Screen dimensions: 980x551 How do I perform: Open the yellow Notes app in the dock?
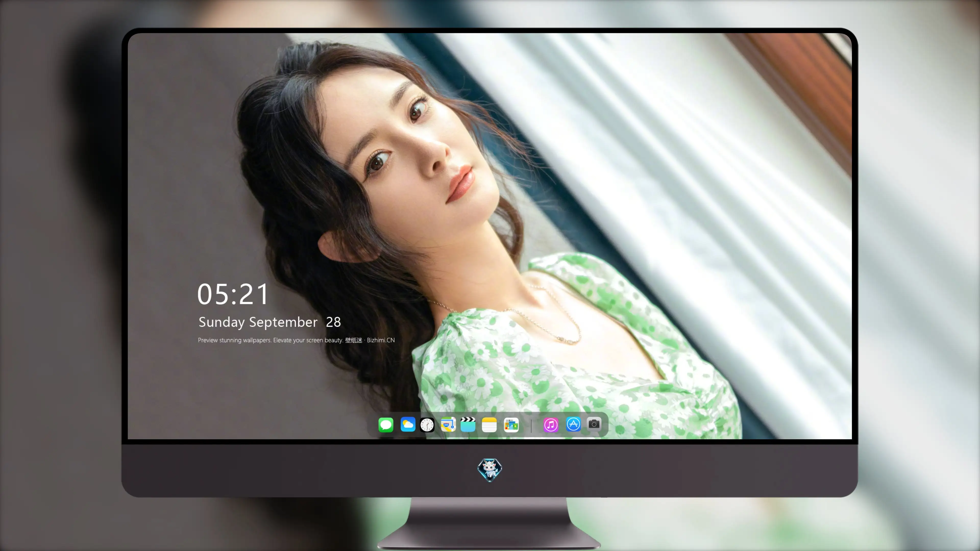[489, 425]
